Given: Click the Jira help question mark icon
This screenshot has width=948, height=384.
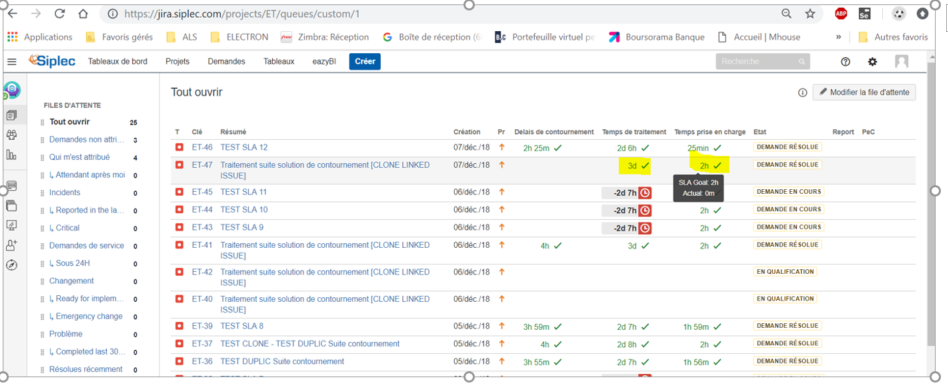Looking at the screenshot, I should 845,62.
